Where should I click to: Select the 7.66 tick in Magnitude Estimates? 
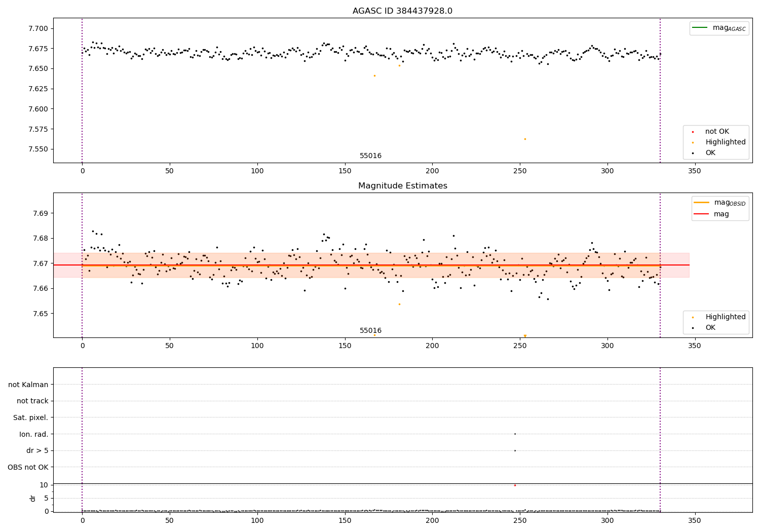(41, 289)
